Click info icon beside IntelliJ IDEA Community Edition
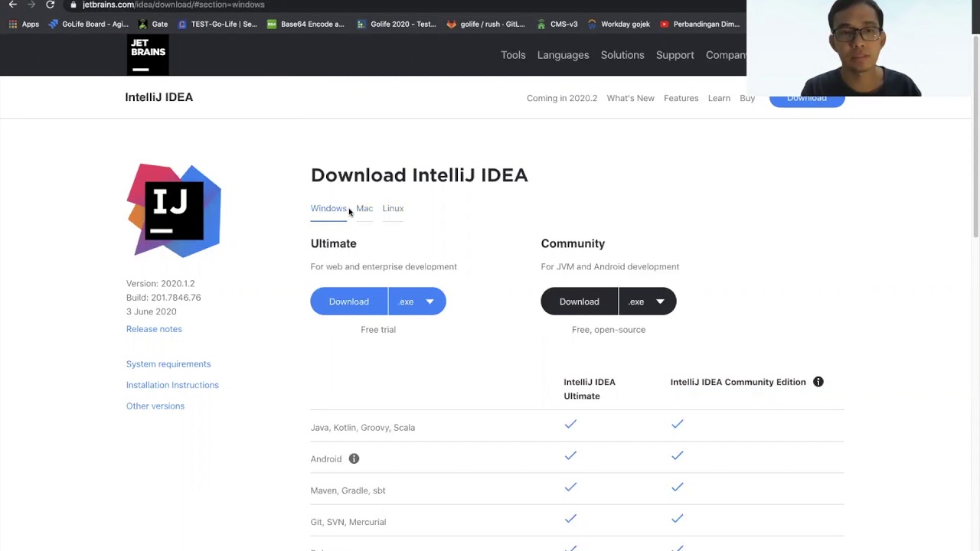Screen dimensions: 980x551 [x=818, y=382]
